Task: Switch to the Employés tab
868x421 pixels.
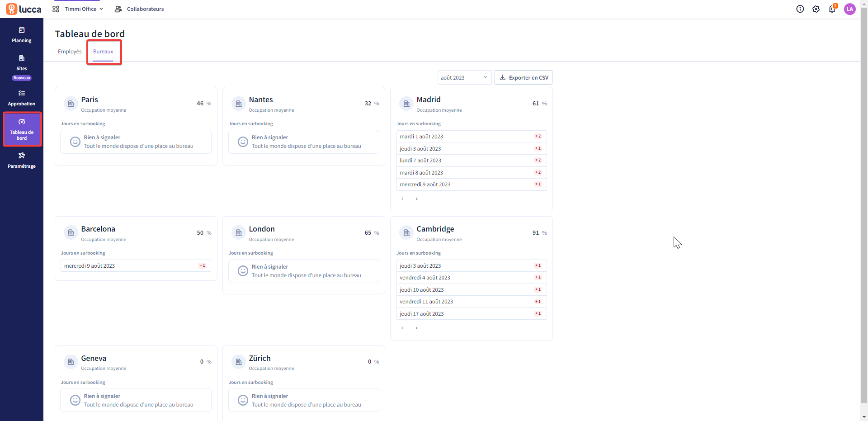Action: pos(70,52)
